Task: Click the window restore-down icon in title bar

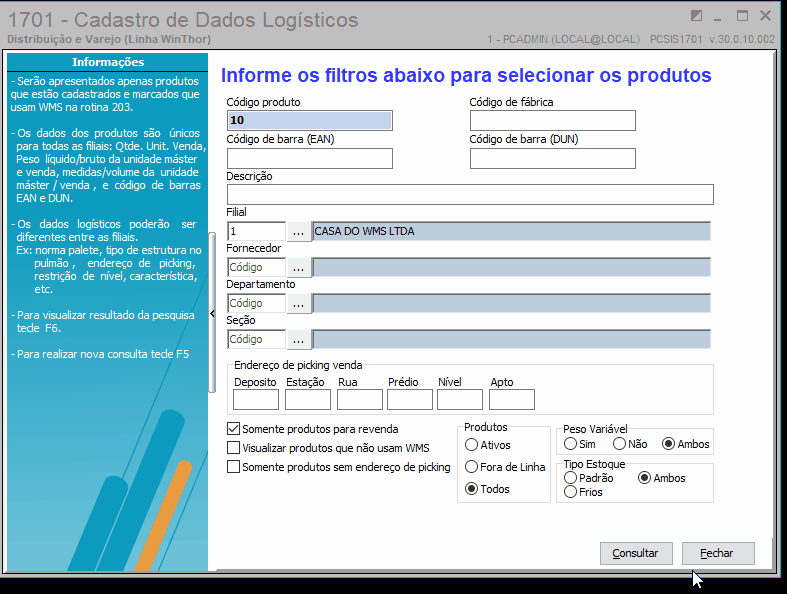Action: pos(696,16)
